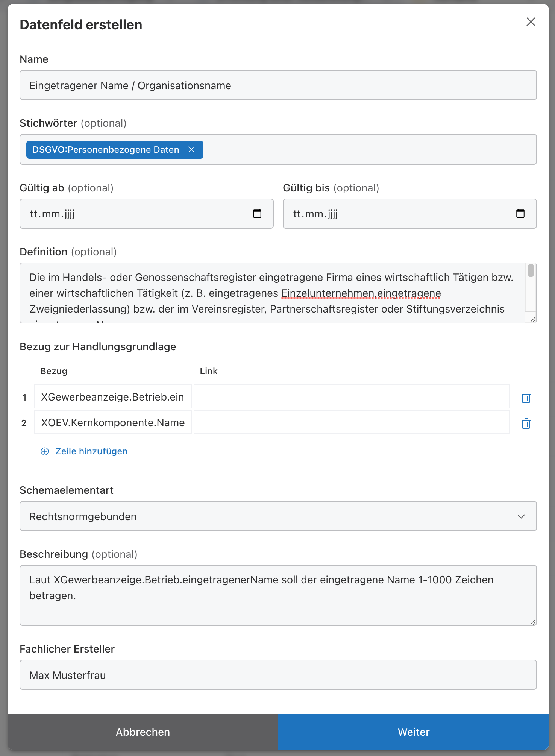Screen dimensions: 555x756
Task: Click the Beschreibung textarea resize handle
Action: pos(533,622)
